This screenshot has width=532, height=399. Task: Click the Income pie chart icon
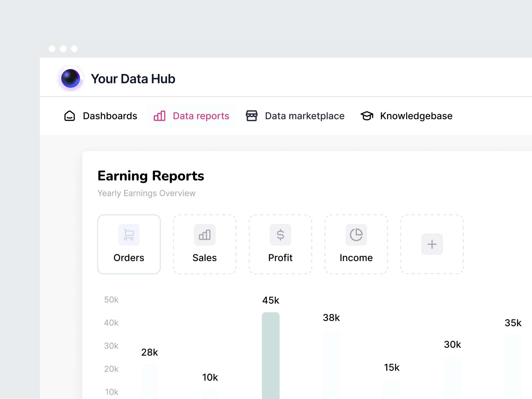356,235
